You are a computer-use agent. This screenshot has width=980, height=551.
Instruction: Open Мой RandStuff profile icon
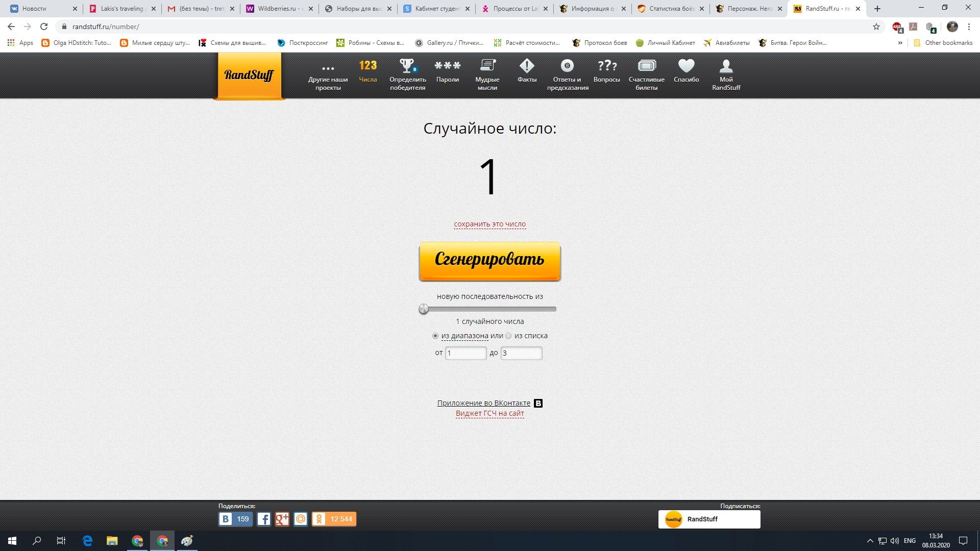726,66
